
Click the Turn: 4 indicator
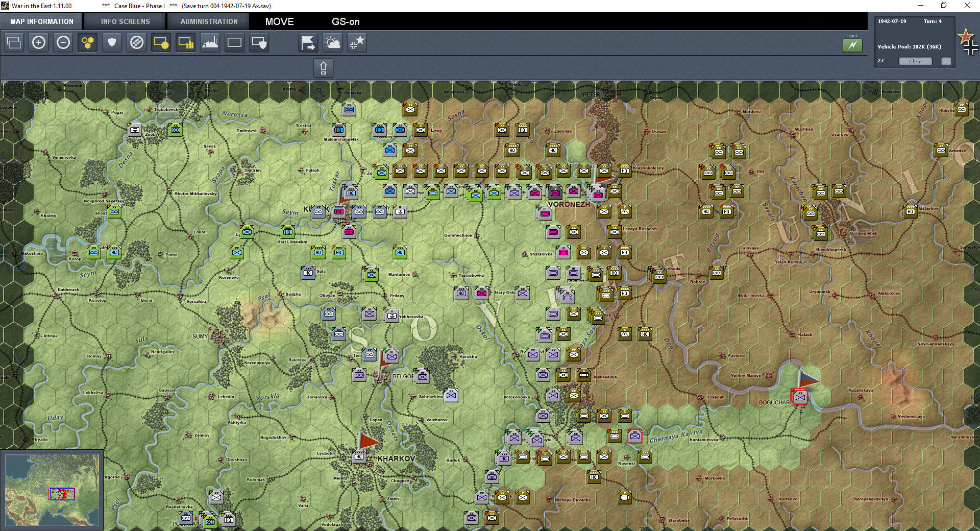pyautogui.click(x=933, y=21)
